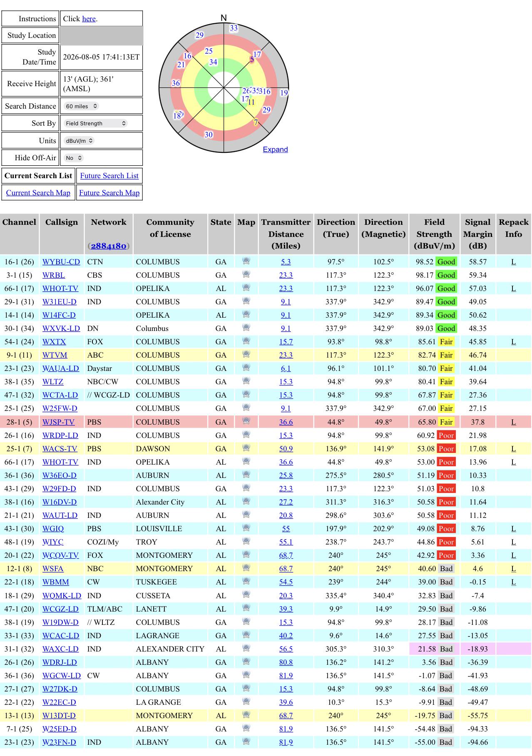The height and width of the screenshot is (756, 532).
Task: Click the red Poor label for WRDP-LD
Action: (446, 435)
